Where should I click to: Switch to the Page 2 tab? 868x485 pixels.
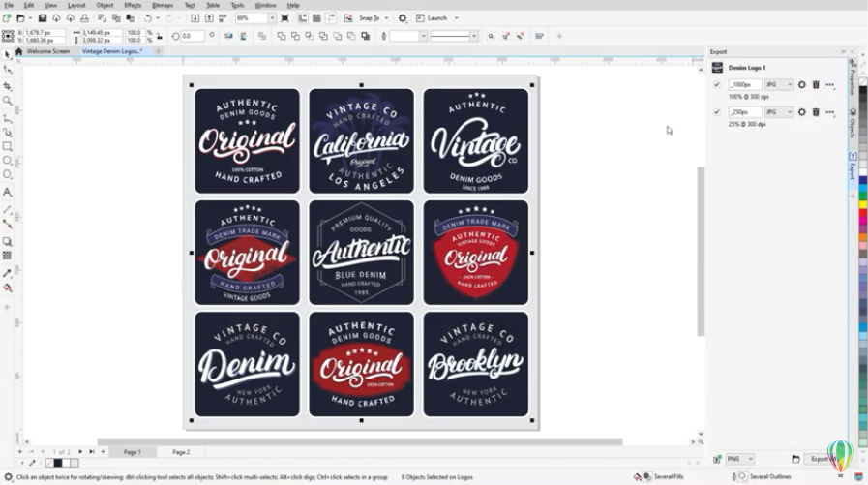click(181, 452)
